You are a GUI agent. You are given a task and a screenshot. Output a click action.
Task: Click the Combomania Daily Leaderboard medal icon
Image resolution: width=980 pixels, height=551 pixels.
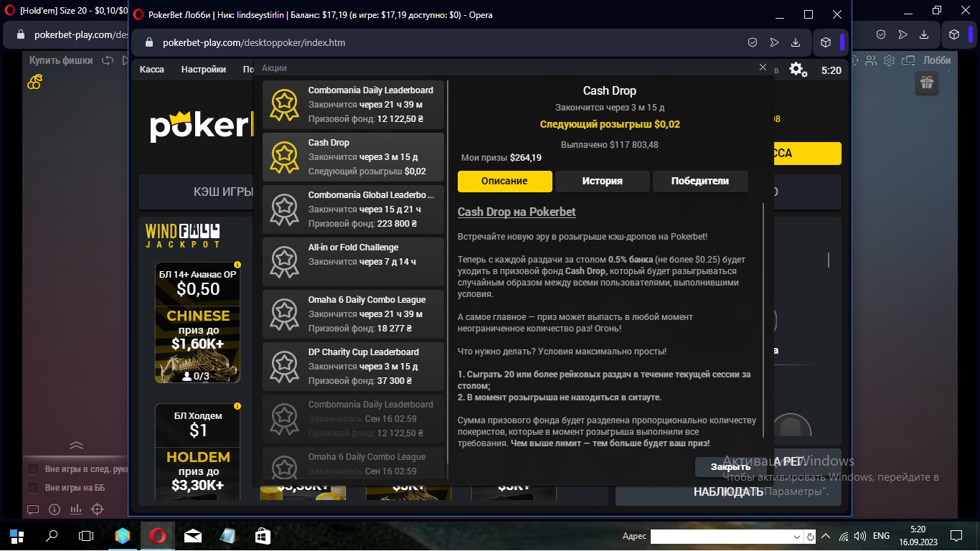pyautogui.click(x=284, y=105)
